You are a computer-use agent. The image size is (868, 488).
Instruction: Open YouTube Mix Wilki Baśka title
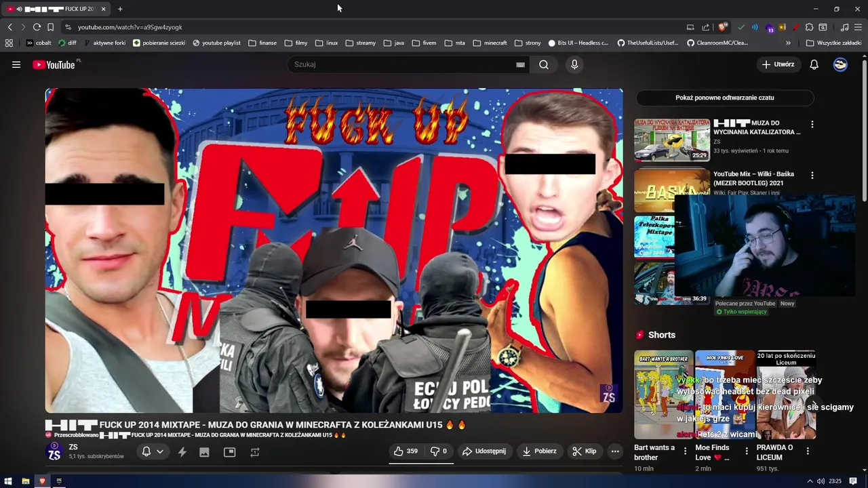coord(753,179)
